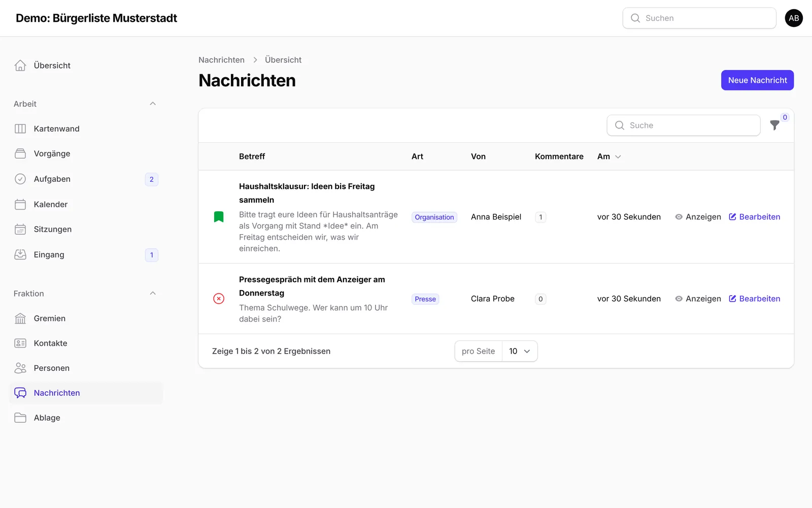Click the Aufgaben checkmark circle icon
This screenshot has height=508, width=812.
[x=20, y=179]
